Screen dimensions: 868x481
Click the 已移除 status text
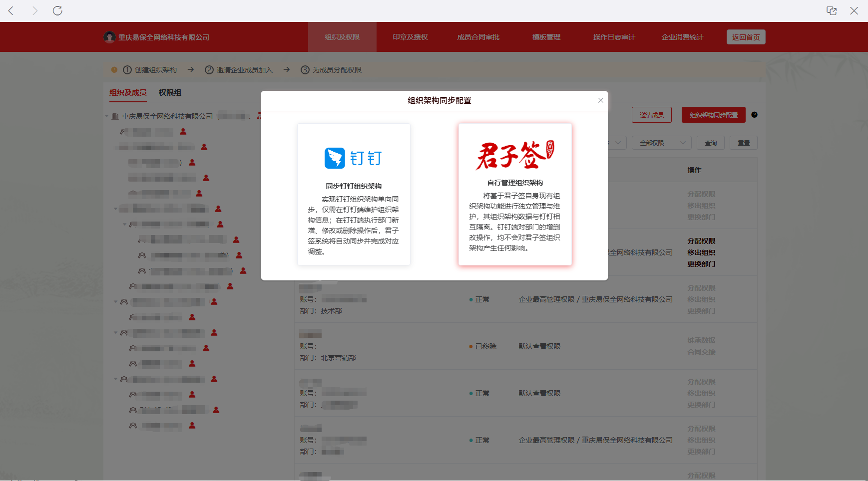[485, 346]
